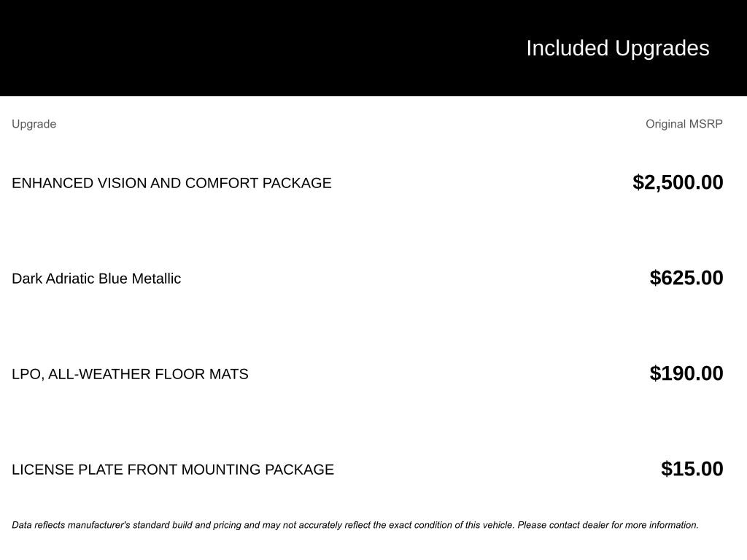Click the word 'MSRP' in column header
The width and height of the screenshot is (747, 560).
click(705, 124)
